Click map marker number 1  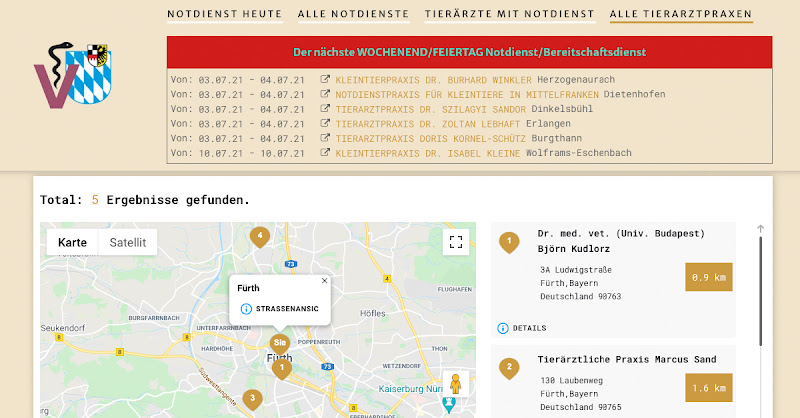(x=282, y=368)
